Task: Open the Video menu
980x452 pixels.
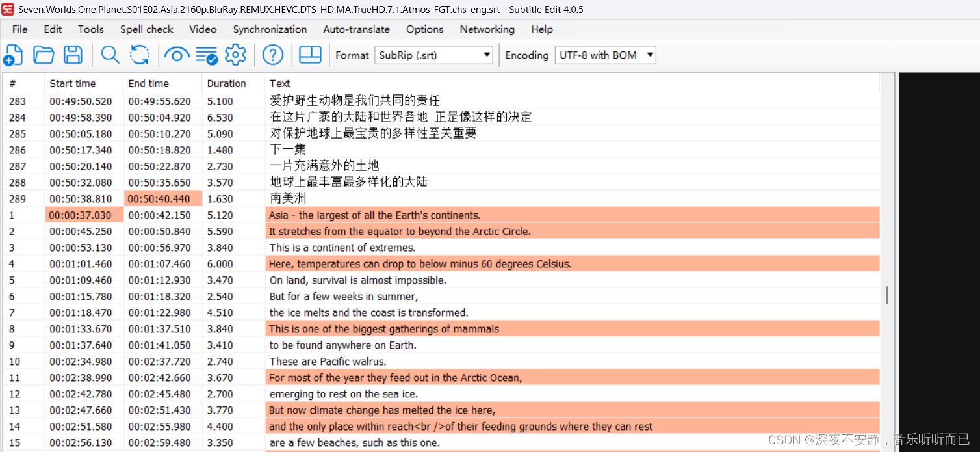Action: [x=203, y=29]
